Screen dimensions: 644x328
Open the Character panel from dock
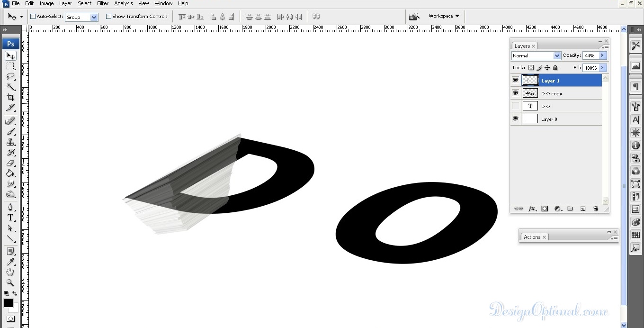coord(635,120)
